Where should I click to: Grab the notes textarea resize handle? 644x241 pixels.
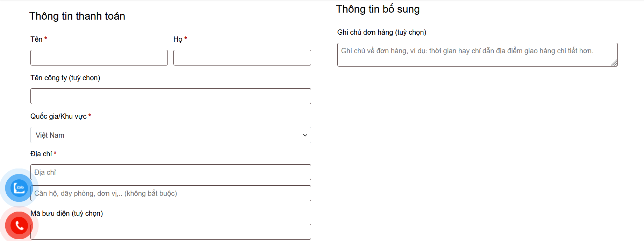pos(614,63)
